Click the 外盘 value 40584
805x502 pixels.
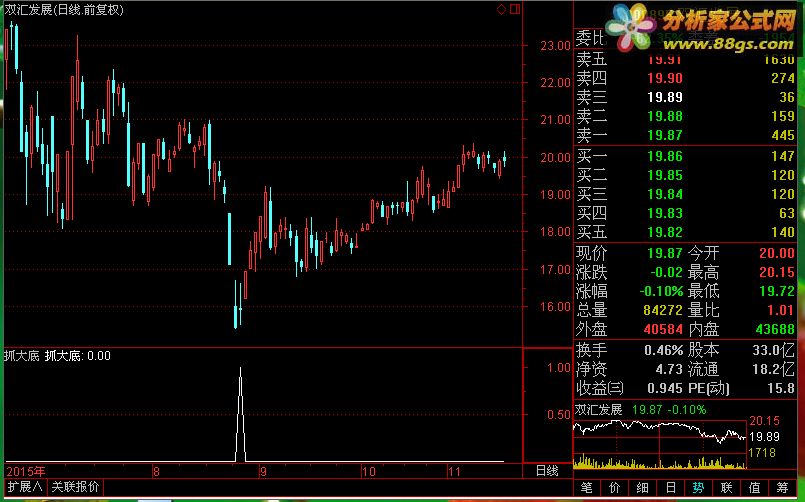[x=663, y=329]
